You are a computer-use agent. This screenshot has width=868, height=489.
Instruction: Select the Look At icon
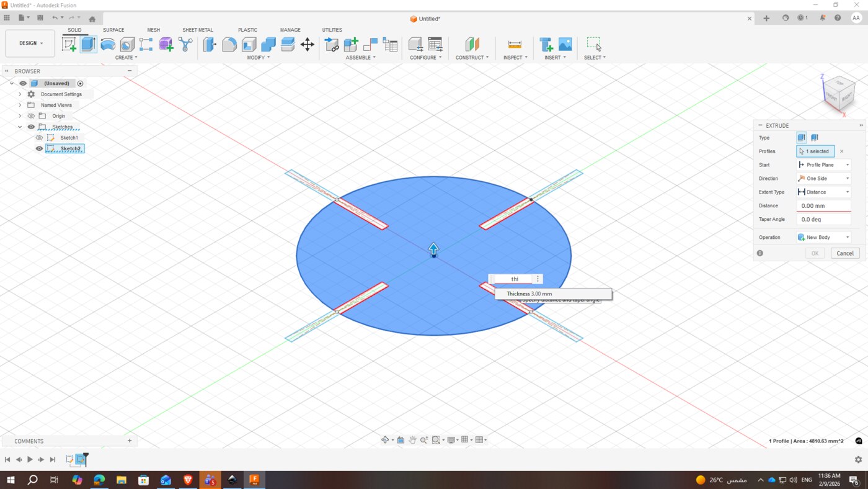[401, 440]
